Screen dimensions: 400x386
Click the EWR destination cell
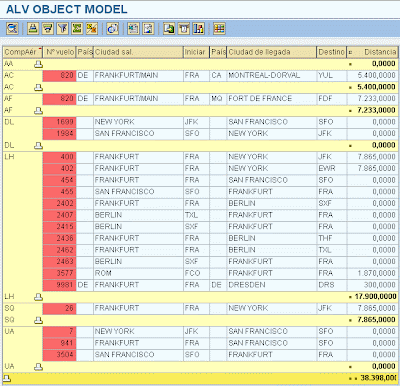[331, 169]
